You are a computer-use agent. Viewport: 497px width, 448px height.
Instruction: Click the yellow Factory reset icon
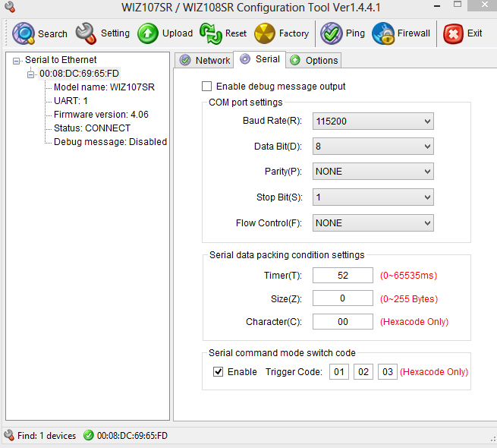tap(265, 33)
